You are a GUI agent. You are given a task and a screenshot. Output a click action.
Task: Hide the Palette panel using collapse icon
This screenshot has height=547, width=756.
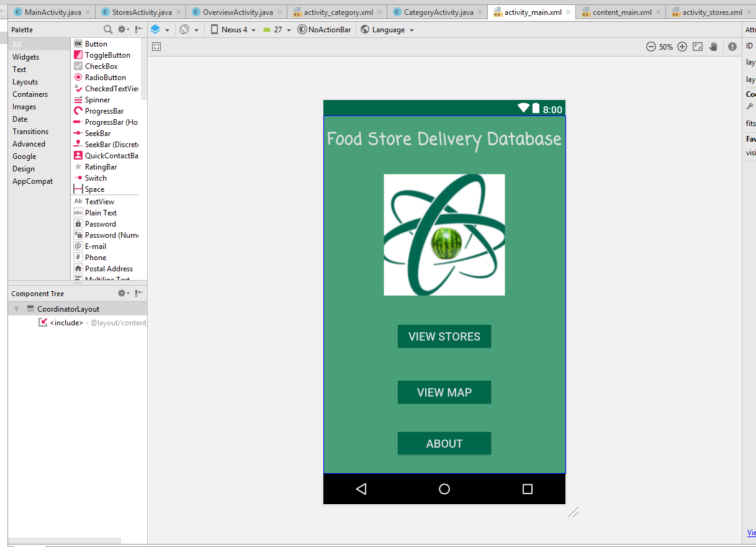pos(139,29)
